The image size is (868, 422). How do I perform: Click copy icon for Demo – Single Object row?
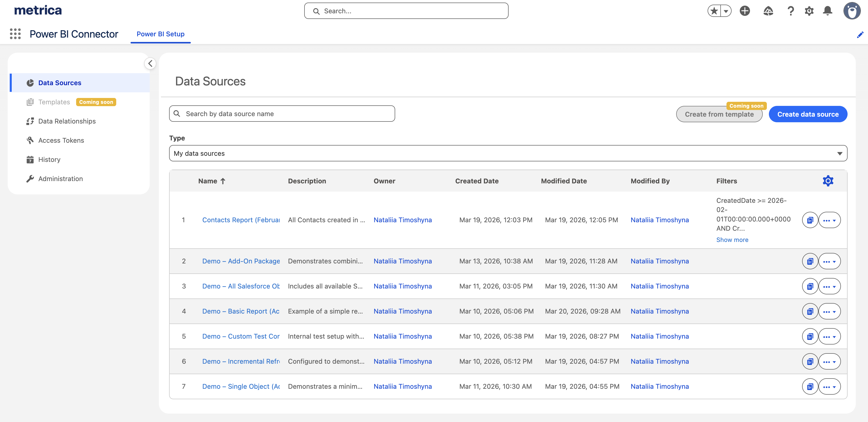click(x=810, y=386)
